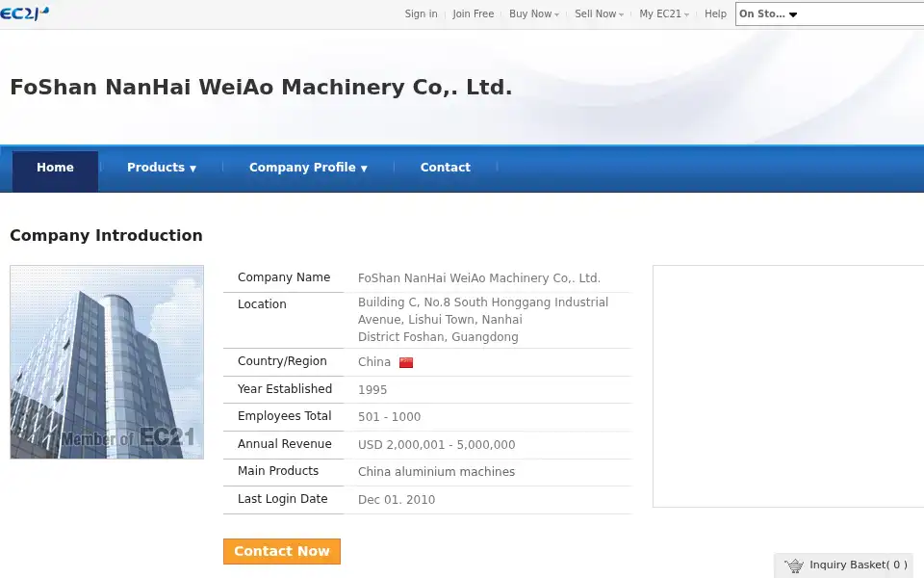Click the Join Free link
924x578 pixels.
474,13
